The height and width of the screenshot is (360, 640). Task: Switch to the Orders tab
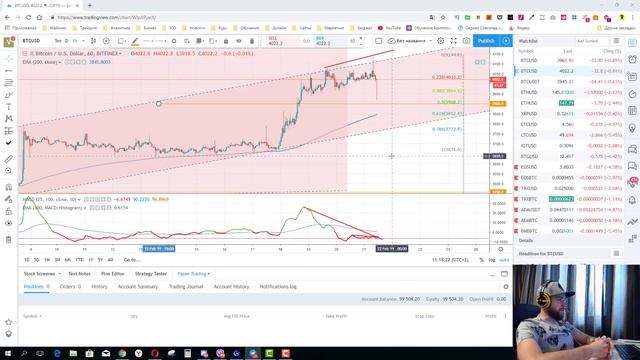click(70, 287)
